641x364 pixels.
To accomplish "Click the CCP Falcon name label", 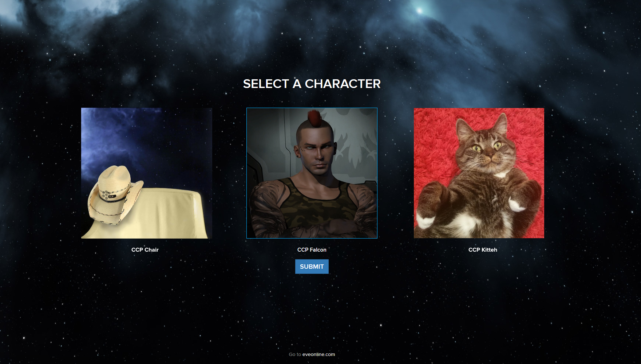I will tap(312, 250).
